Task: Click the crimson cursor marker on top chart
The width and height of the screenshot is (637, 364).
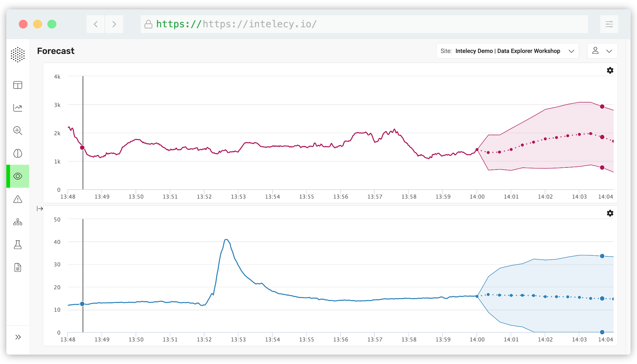Action: pyautogui.click(x=82, y=148)
